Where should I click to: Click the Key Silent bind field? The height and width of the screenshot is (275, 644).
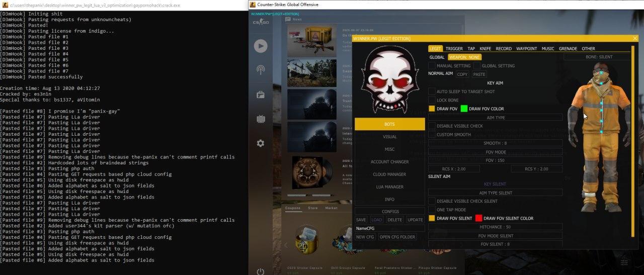pos(495,184)
